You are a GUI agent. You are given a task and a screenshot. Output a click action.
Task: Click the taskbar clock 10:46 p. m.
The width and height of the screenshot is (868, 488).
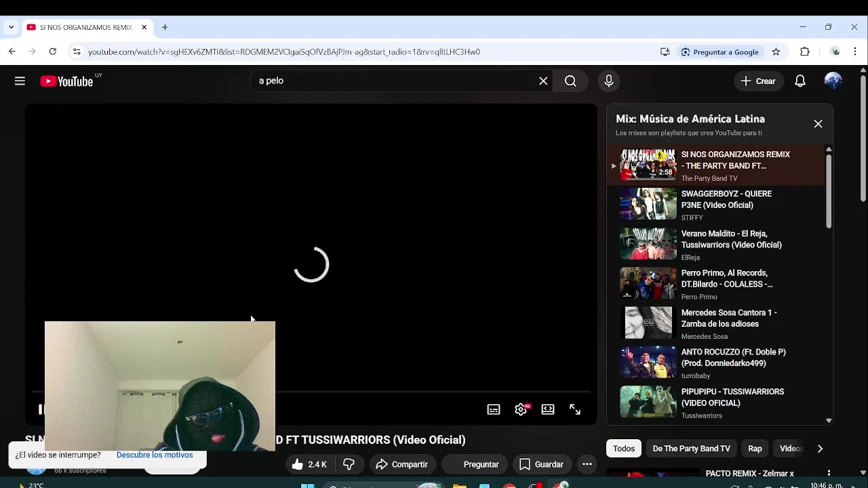pos(827,485)
